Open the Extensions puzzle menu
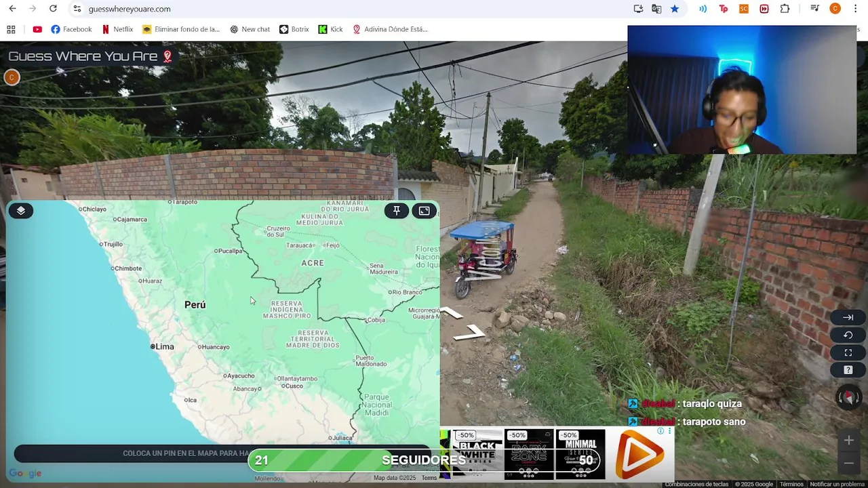 [785, 9]
